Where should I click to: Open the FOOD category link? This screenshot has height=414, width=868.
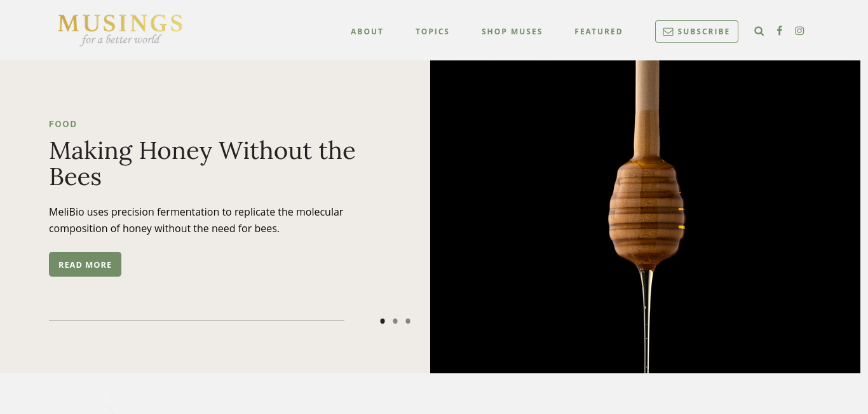click(63, 124)
